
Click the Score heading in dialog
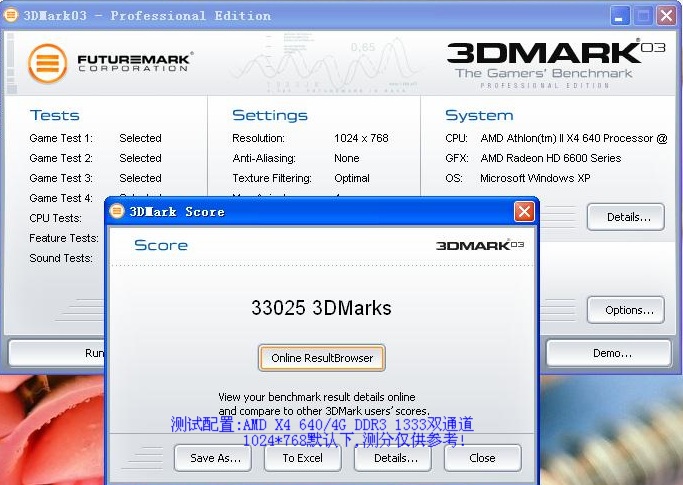click(161, 245)
